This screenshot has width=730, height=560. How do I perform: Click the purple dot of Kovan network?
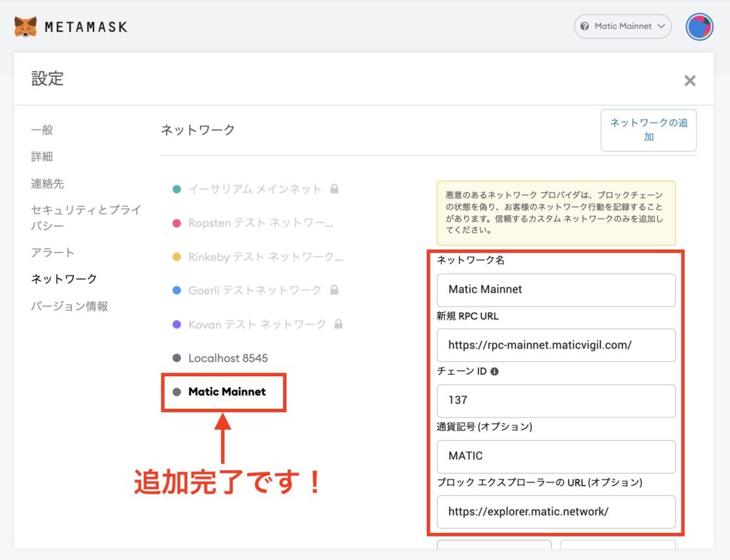[x=177, y=324]
